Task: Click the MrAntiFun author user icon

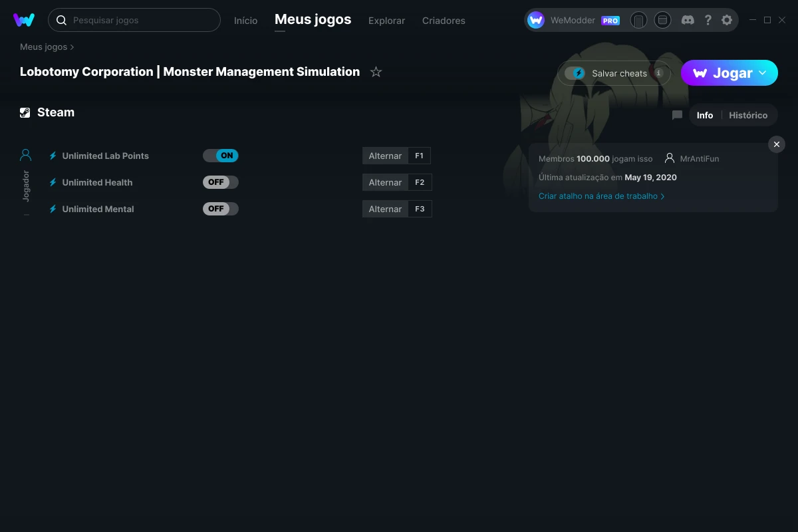Action: [x=669, y=159]
